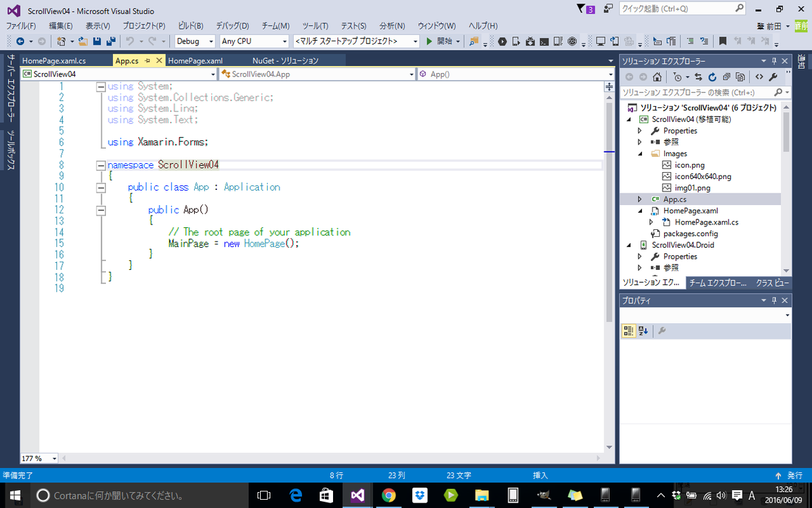Toggle pin on the App.cs tab

[147, 61]
